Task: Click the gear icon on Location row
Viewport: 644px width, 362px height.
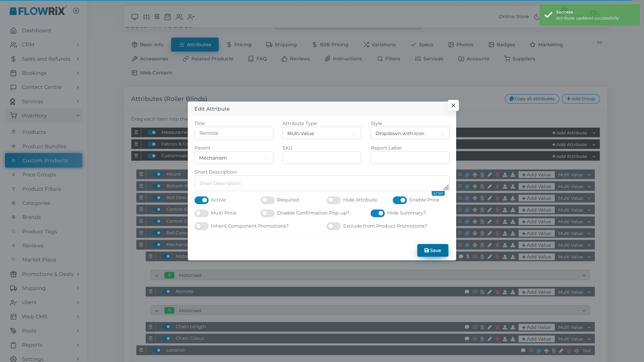Action: (577, 351)
